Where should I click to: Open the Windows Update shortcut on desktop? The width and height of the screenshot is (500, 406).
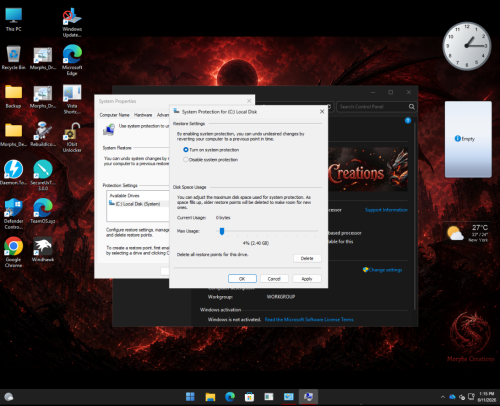[x=72, y=23]
